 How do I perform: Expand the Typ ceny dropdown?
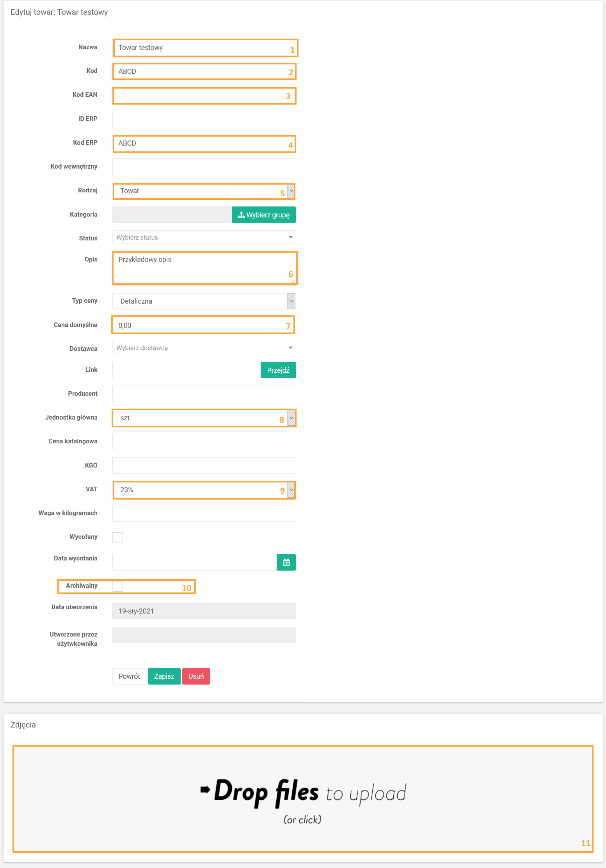tap(204, 301)
